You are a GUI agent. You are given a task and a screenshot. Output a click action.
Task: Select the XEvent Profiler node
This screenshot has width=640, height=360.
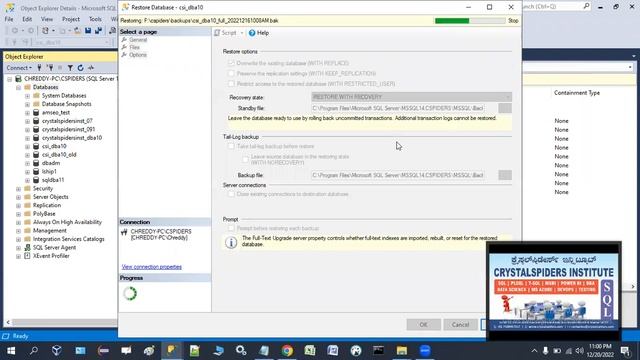coord(51,256)
